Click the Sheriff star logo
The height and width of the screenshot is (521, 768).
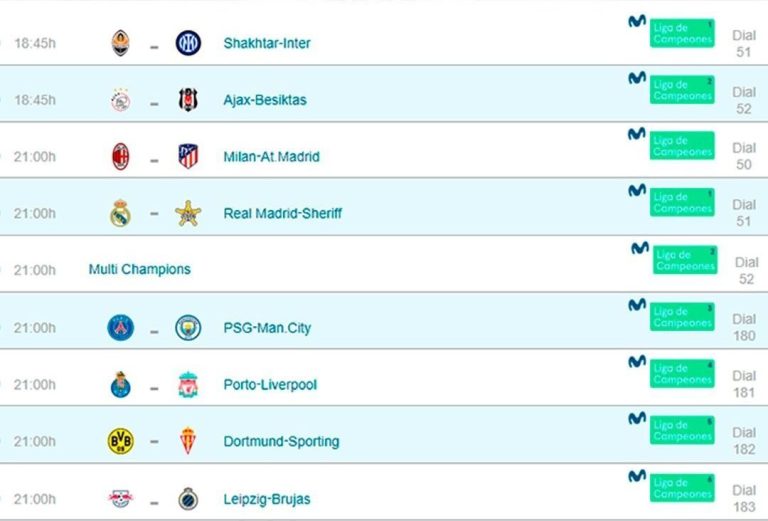tap(188, 213)
